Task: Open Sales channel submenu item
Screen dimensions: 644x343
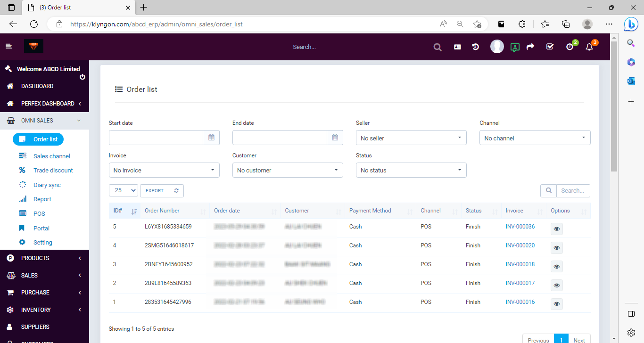Action: pyautogui.click(x=52, y=156)
